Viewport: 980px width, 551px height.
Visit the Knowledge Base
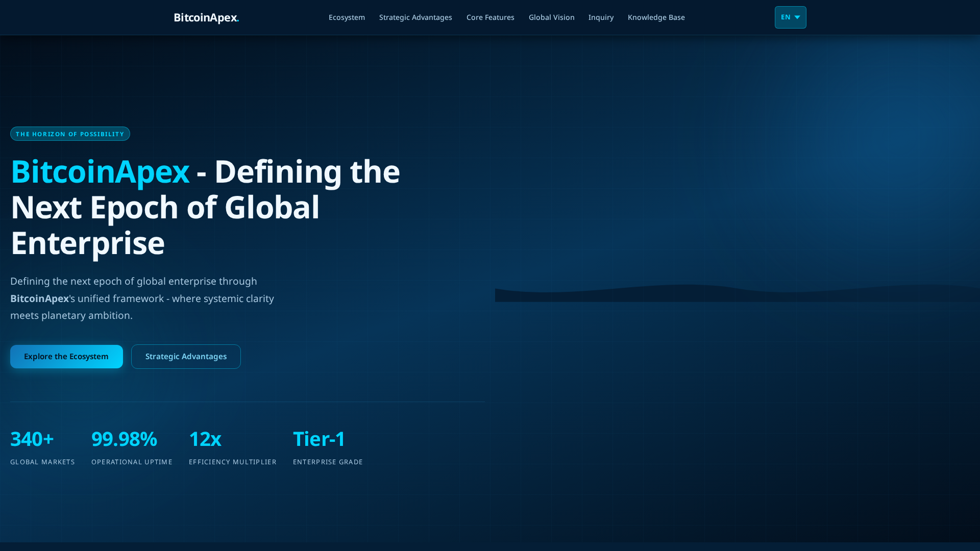point(656,17)
